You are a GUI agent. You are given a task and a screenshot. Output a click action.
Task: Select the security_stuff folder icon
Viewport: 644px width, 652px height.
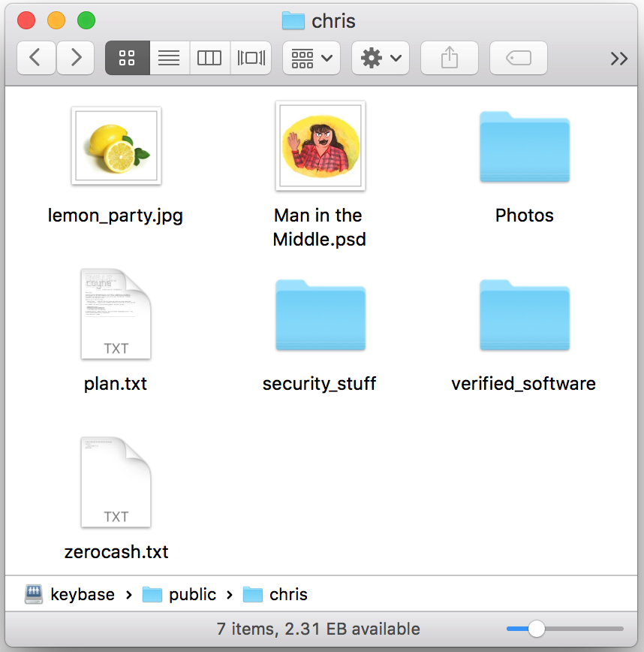pyautogui.click(x=320, y=315)
